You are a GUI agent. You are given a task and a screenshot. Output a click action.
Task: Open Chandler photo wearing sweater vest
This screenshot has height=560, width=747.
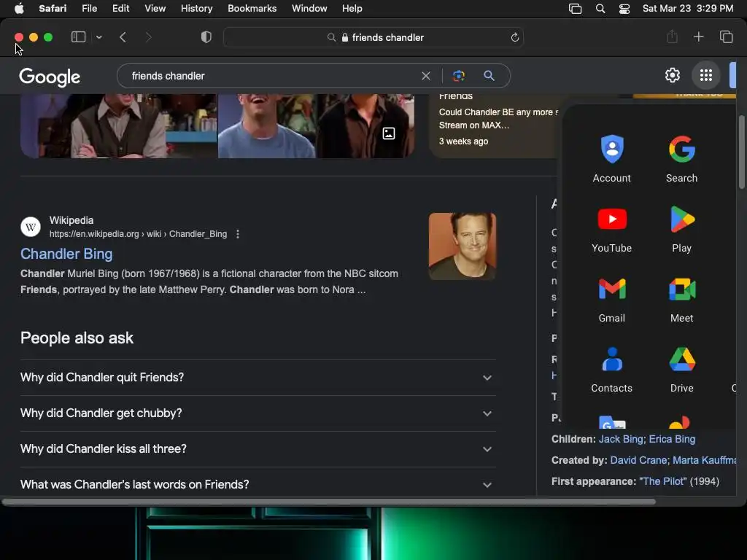tap(118, 125)
